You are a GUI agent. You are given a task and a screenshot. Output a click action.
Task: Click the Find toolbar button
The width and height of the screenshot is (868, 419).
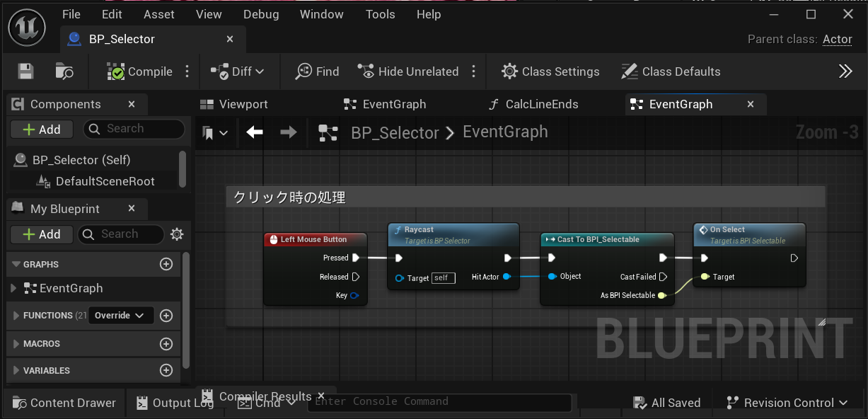[x=317, y=71]
